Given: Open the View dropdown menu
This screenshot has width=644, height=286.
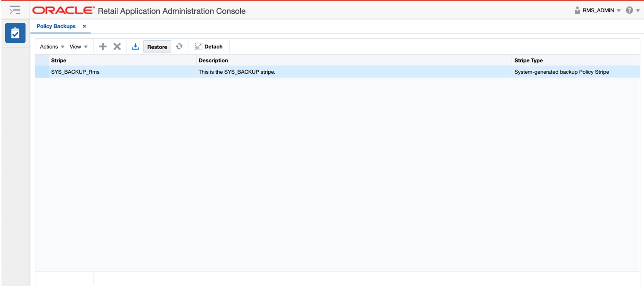Looking at the screenshot, I should click(78, 47).
